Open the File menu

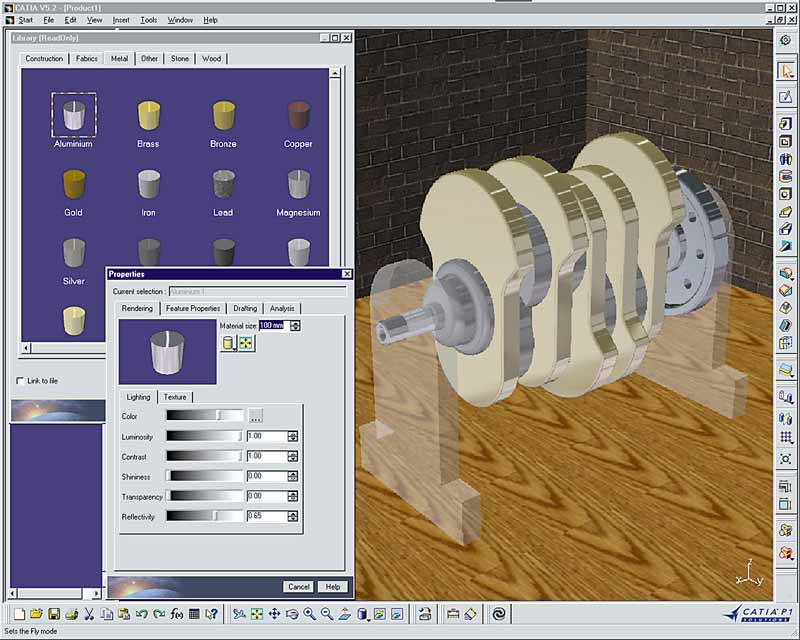tap(48, 20)
